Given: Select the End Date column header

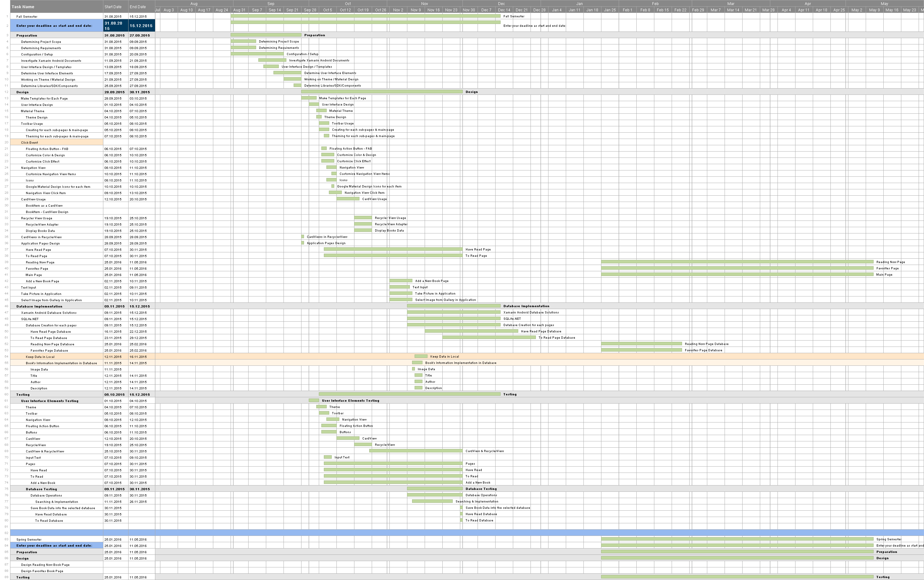Looking at the screenshot, I should point(138,7).
